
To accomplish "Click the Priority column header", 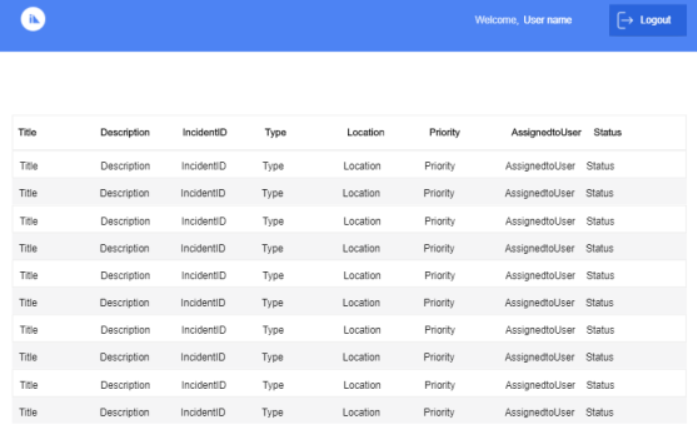I will point(444,132).
